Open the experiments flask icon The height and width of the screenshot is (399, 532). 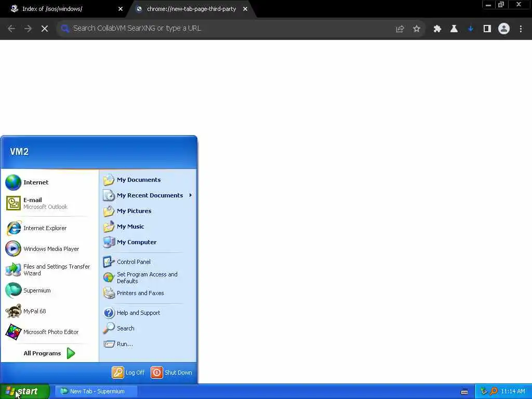pos(454,29)
